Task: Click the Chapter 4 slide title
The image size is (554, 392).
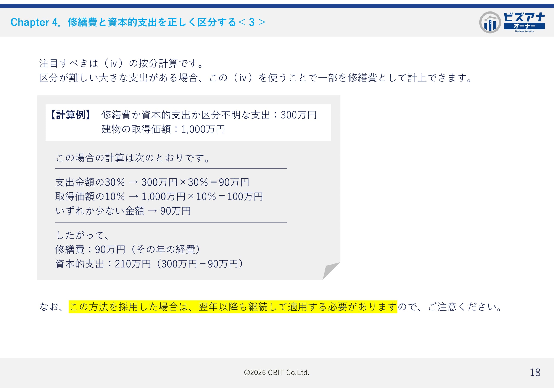Action: click(x=138, y=22)
